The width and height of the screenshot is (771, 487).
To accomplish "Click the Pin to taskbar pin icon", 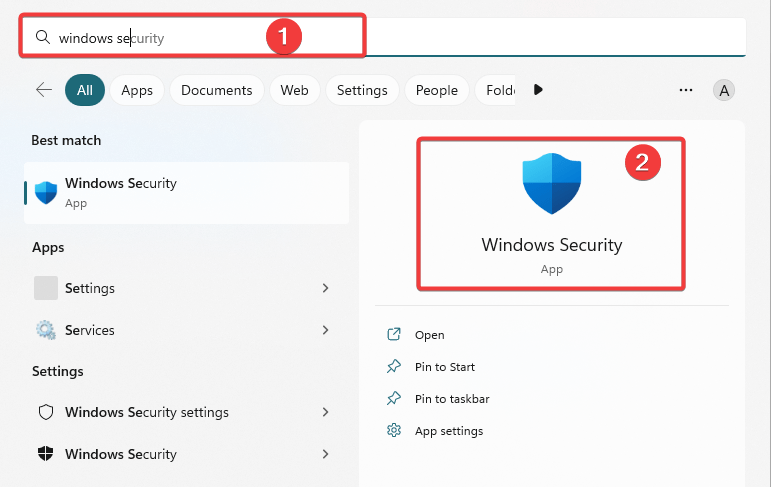I will [x=394, y=398].
